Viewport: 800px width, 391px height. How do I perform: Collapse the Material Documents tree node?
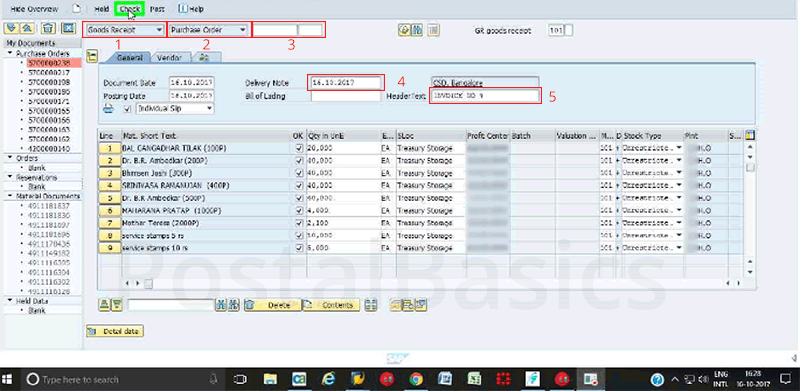click(x=10, y=196)
